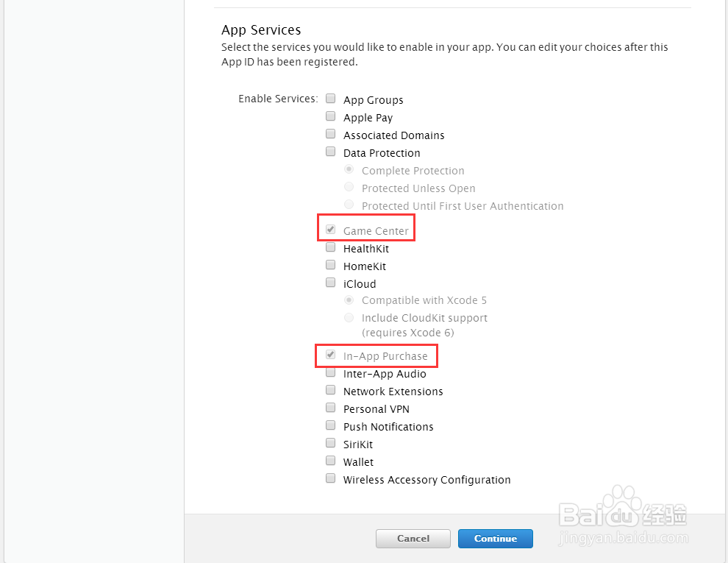This screenshot has height=563, width=728.
Task: Turn on the iCloud checkbox
Action: [x=331, y=283]
